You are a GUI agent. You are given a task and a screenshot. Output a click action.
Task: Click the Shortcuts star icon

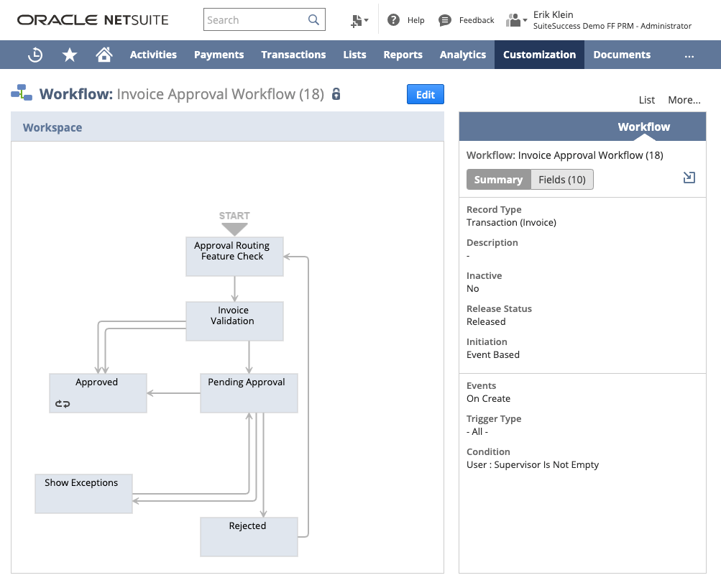(x=70, y=55)
